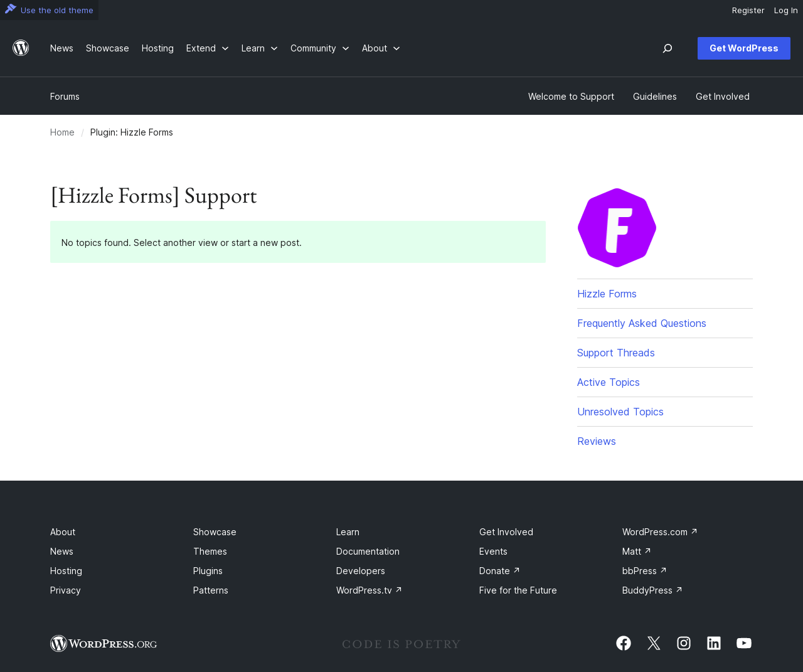This screenshot has width=803, height=672.
Task: Open the Facebook icon in footer
Action: click(x=624, y=643)
